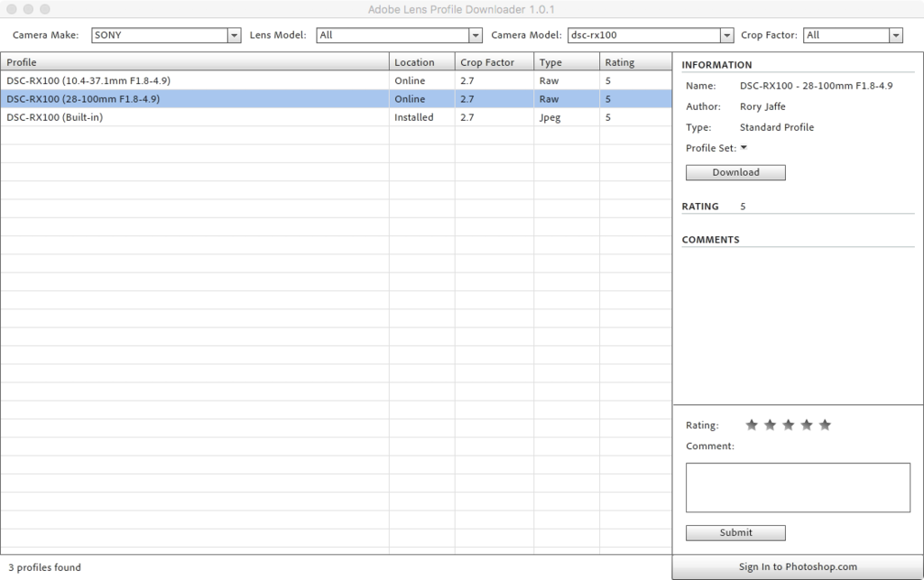The image size is (924, 580).
Task: Click the name DSC-RX100 - 28-100mm F1.8-4.9
Action: 816,86
